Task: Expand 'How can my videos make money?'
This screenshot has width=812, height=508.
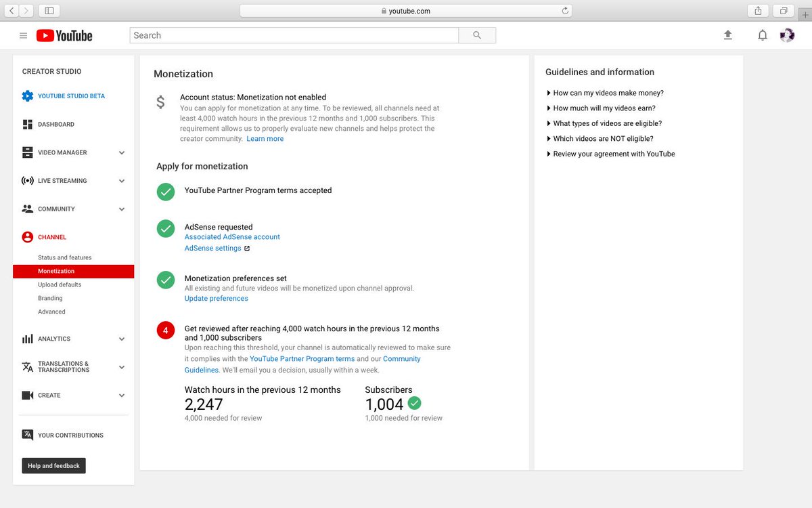Action: click(x=605, y=93)
